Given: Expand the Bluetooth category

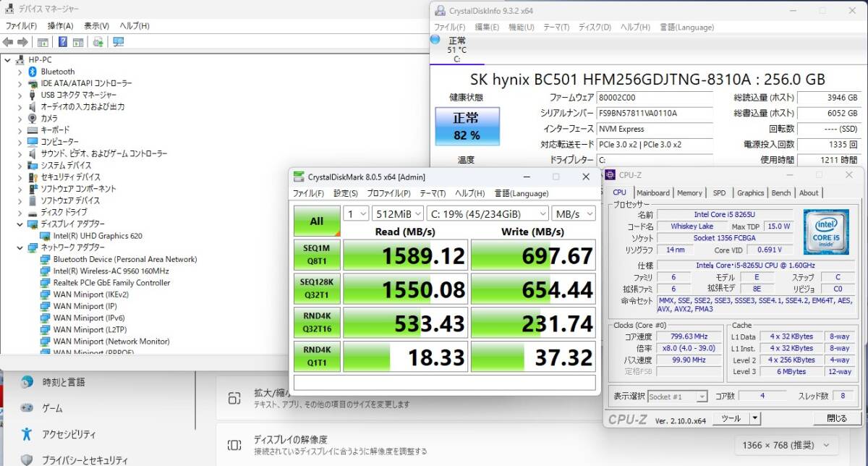Looking at the screenshot, I should (x=20, y=72).
